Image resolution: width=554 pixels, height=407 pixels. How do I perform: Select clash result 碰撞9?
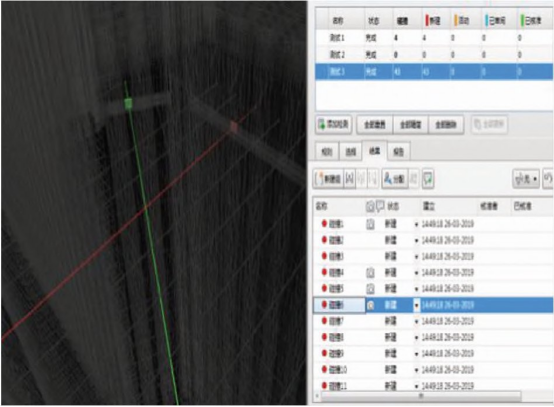point(433,354)
